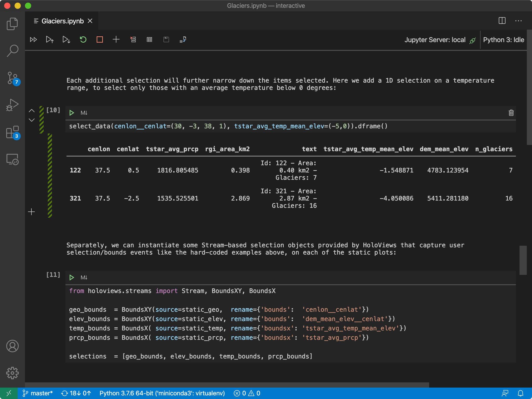
Task: Save the notebook with the disk icon
Action: 166,39
